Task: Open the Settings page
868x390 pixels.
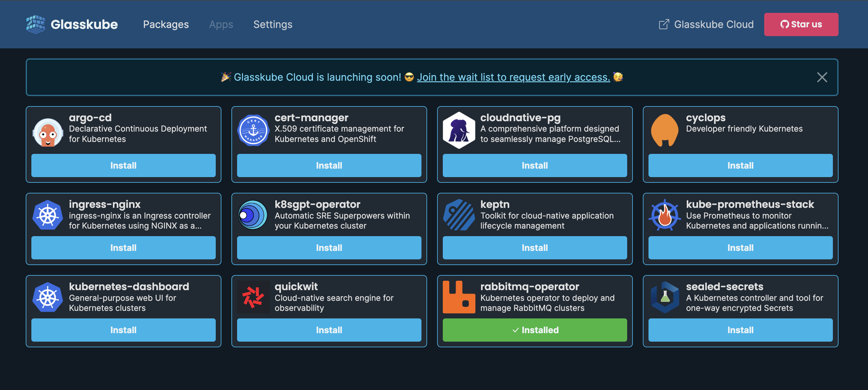Action: tap(273, 24)
